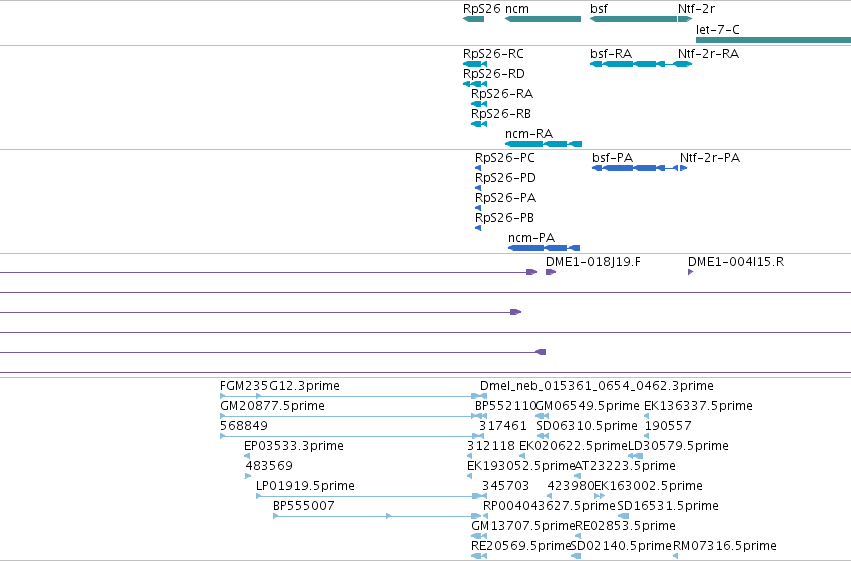
Task: Click the ncm-PA protein label
Action: point(531,238)
